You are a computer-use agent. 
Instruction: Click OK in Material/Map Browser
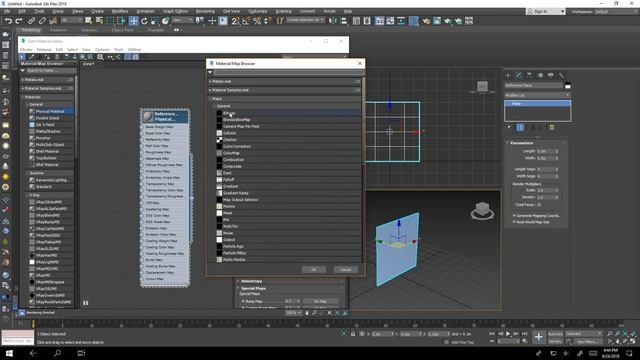point(314,269)
